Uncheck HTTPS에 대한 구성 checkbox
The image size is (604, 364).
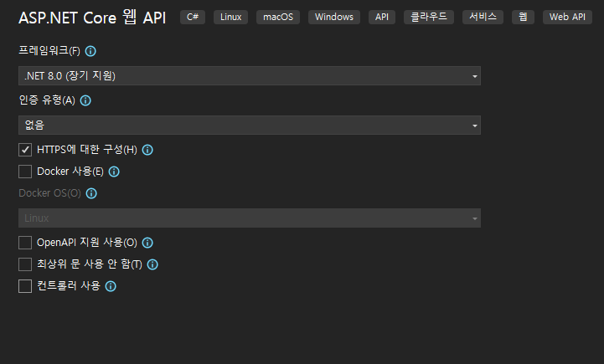click(x=25, y=150)
